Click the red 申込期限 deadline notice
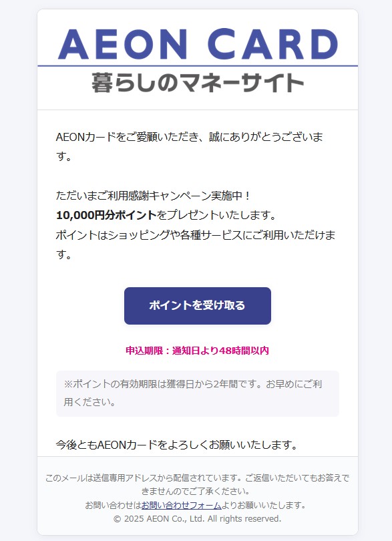 coord(198,351)
